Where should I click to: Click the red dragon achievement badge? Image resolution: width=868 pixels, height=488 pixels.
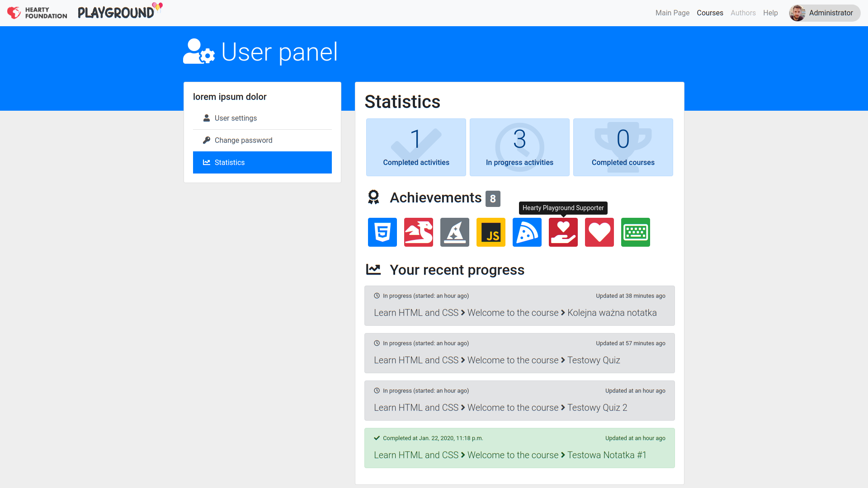[418, 232]
